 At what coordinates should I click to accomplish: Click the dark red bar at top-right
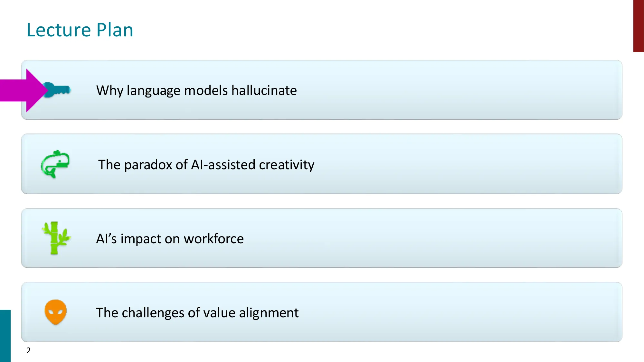[x=638, y=26]
